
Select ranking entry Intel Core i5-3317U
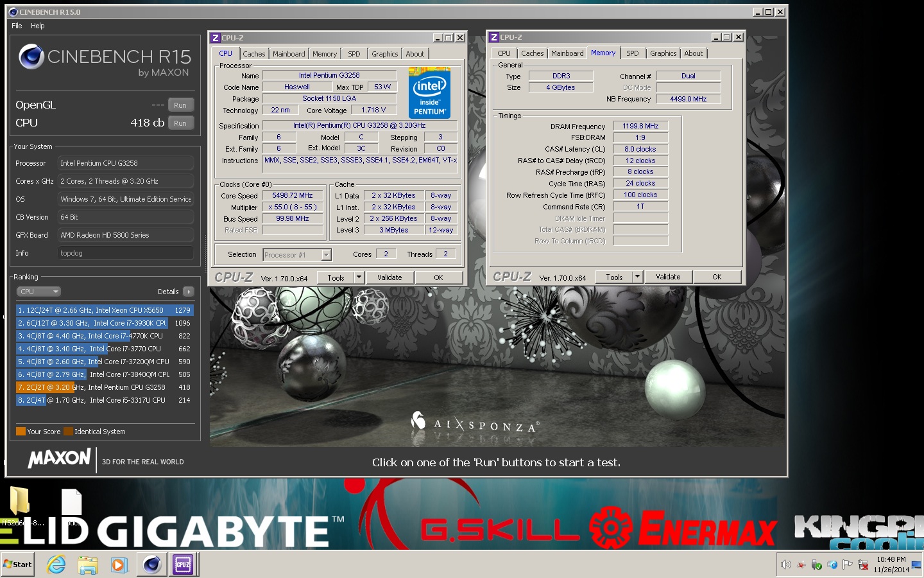point(105,400)
